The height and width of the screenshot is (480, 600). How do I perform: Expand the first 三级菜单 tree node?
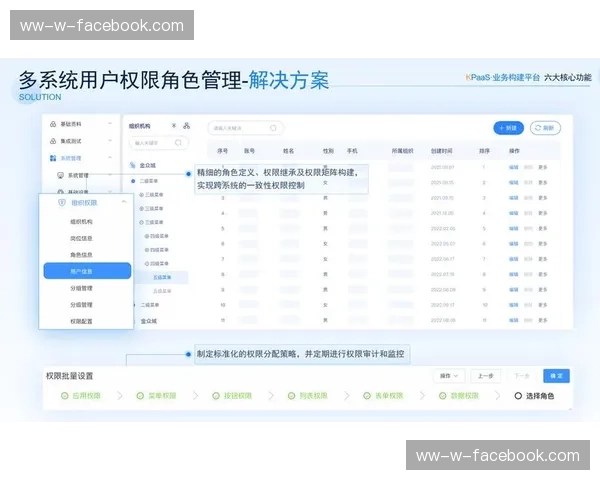141,195
